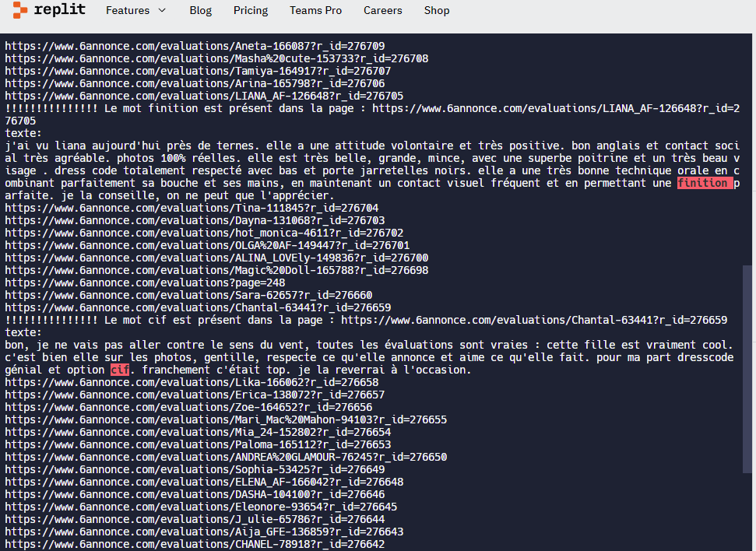Click the 'texte:' label above 'bon, je ne vais'
This screenshot has width=756, height=551.
tap(23, 332)
